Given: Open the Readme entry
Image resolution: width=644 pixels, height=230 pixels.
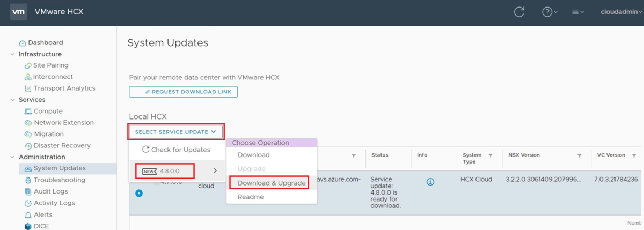Looking at the screenshot, I should (251, 197).
